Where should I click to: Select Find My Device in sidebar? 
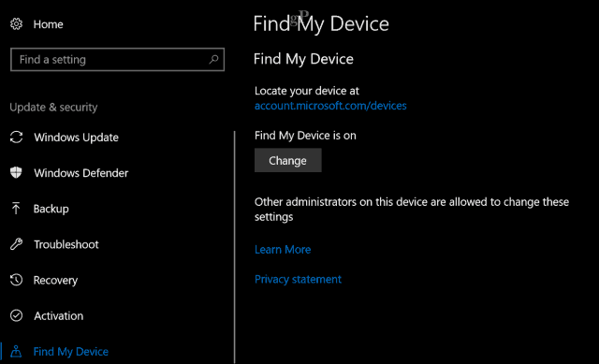tap(71, 351)
